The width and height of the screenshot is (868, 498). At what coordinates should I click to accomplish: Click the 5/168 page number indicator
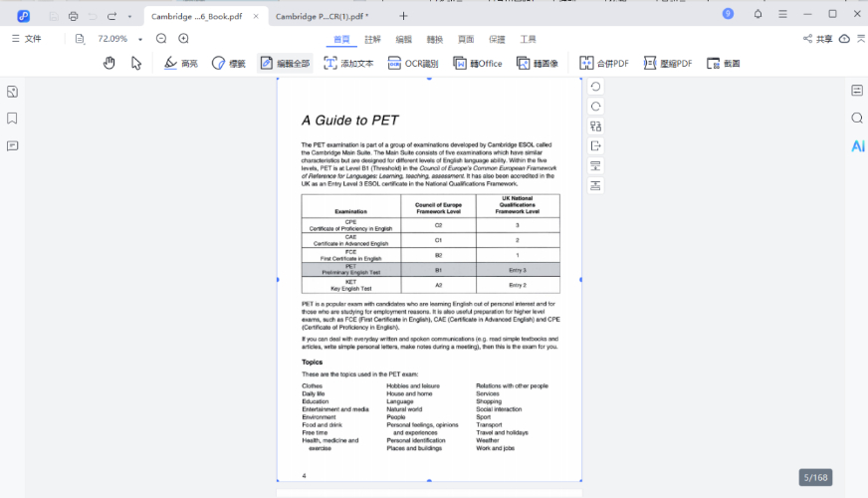(x=815, y=477)
